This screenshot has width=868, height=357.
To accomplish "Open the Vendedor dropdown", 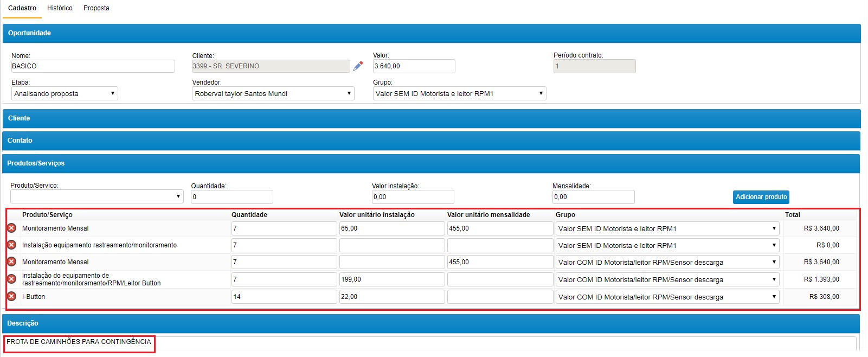I will click(x=273, y=93).
